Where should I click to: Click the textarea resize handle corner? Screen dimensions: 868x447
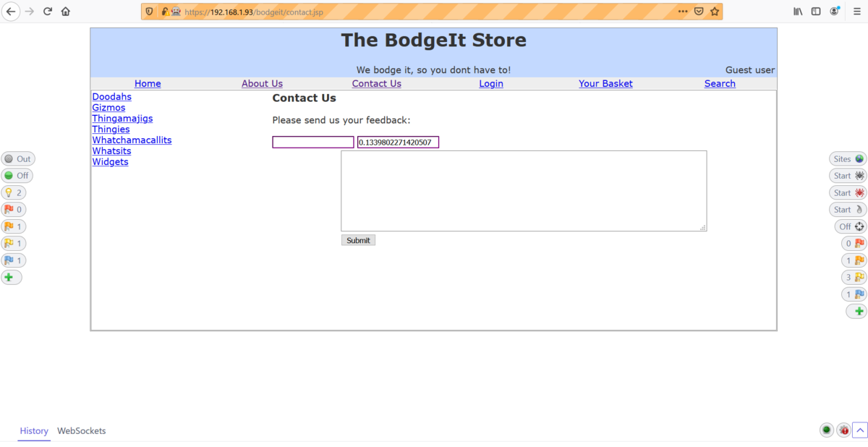coord(702,227)
